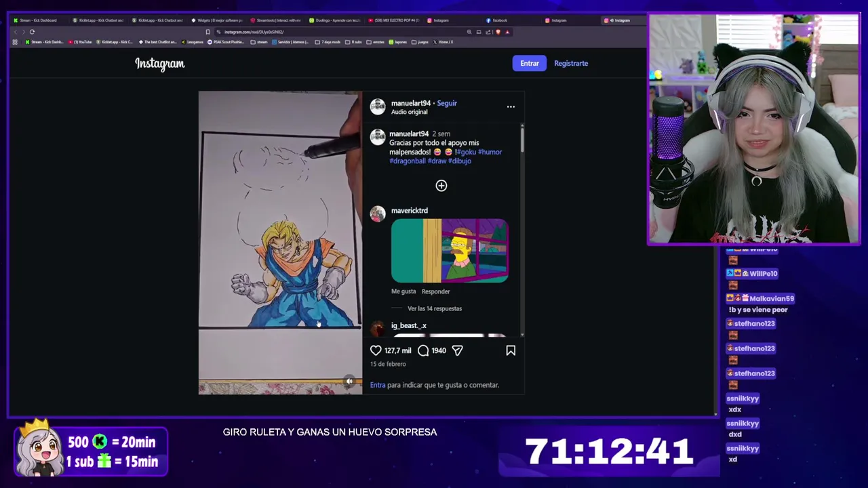Click the comments panel scrollbar

click(522, 139)
